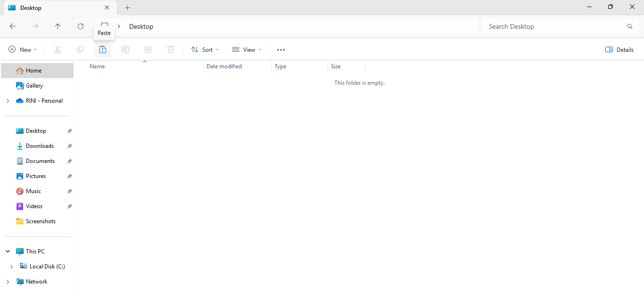Click the Copy icon in toolbar
Image resolution: width=644 pixels, height=292 pixels.
coord(80,49)
